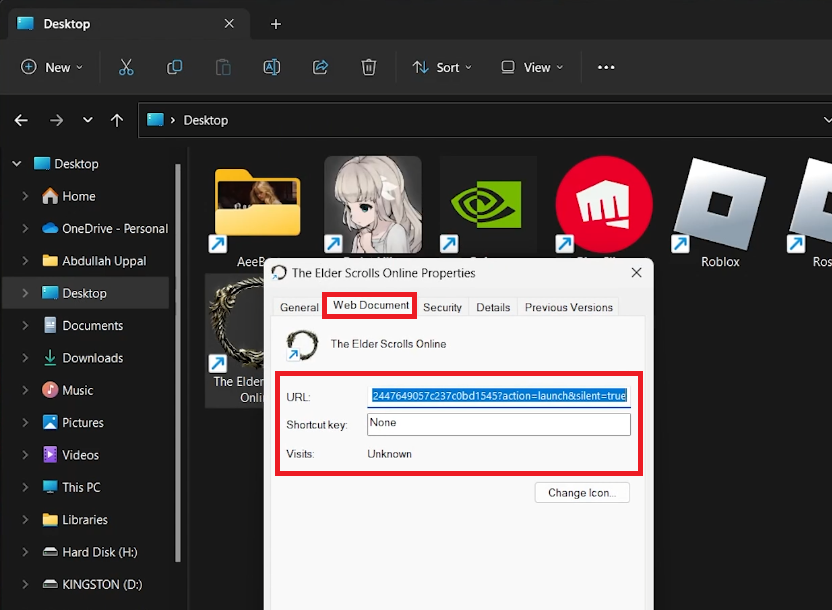Open the See more three-dots menu

(606, 67)
